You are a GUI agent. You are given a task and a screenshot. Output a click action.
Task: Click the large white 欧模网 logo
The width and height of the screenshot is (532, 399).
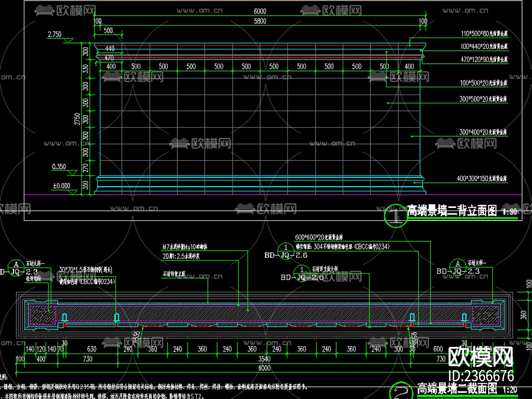point(481,357)
